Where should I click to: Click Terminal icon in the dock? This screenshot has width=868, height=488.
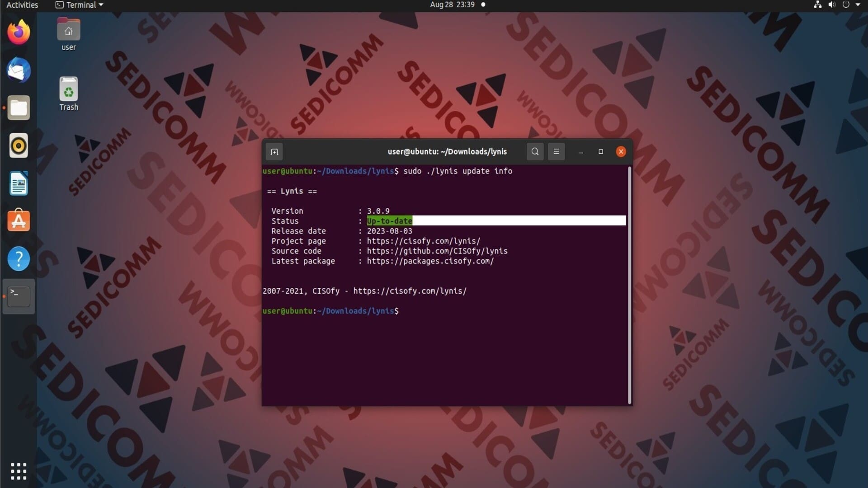(19, 296)
